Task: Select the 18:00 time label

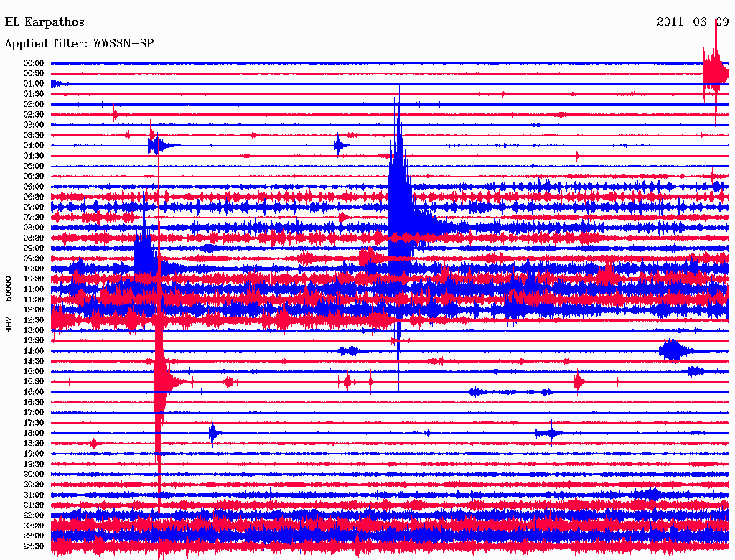Action: pos(33,433)
